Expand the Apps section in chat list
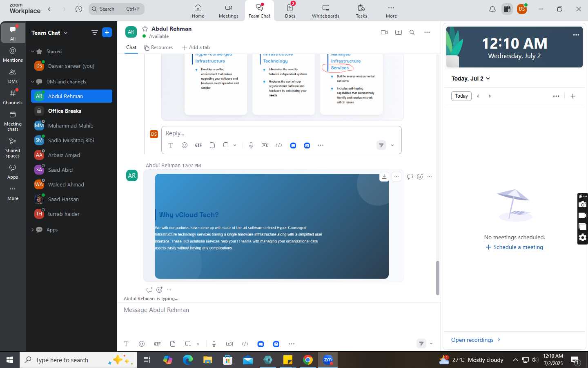The height and width of the screenshot is (368, 588). (x=33, y=230)
